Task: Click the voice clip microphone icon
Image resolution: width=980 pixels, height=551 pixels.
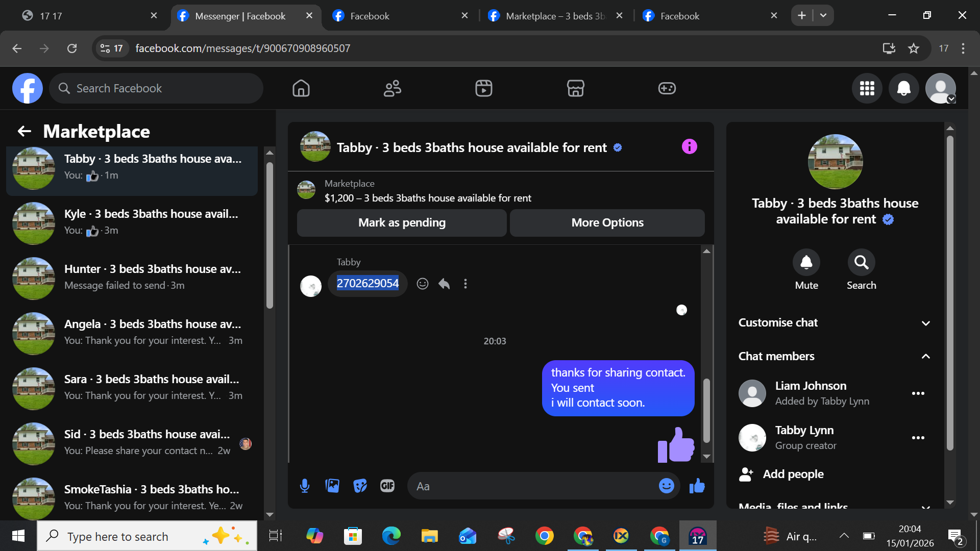Action: point(305,486)
